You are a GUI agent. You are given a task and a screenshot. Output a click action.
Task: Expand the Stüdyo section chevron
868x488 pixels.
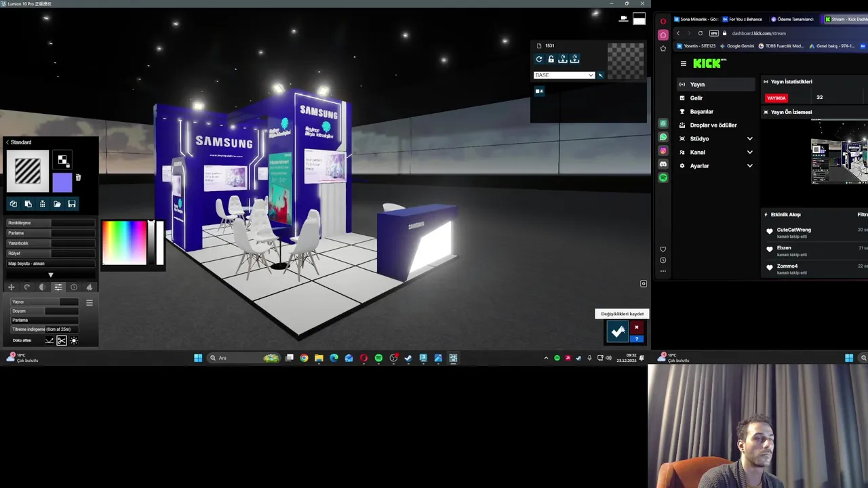click(x=749, y=139)
